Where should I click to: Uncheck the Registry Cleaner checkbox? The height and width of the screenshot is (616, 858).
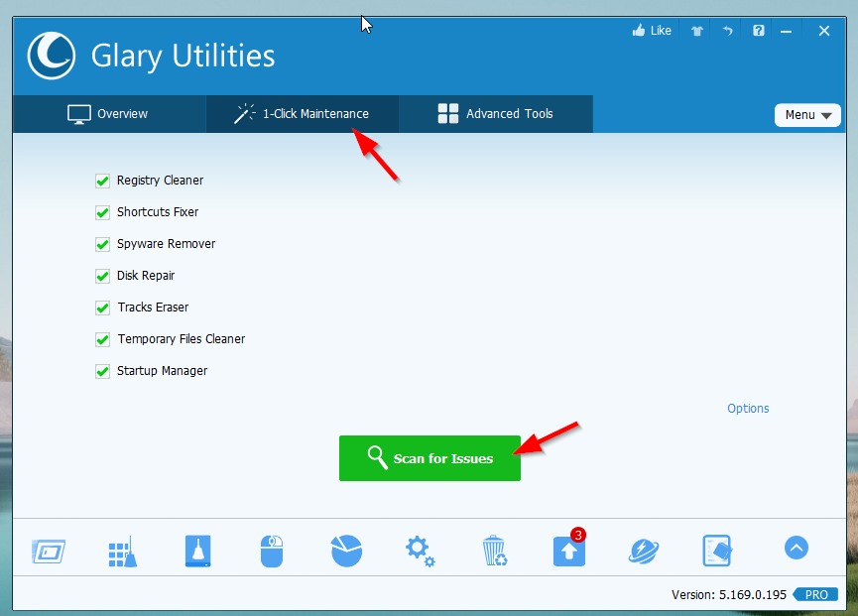[x=102, y=181]
